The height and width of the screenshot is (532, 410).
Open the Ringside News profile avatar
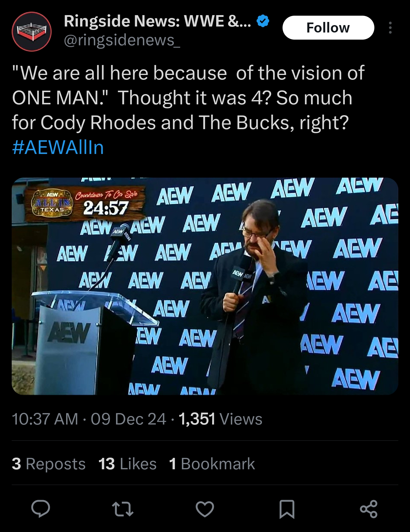32,31
